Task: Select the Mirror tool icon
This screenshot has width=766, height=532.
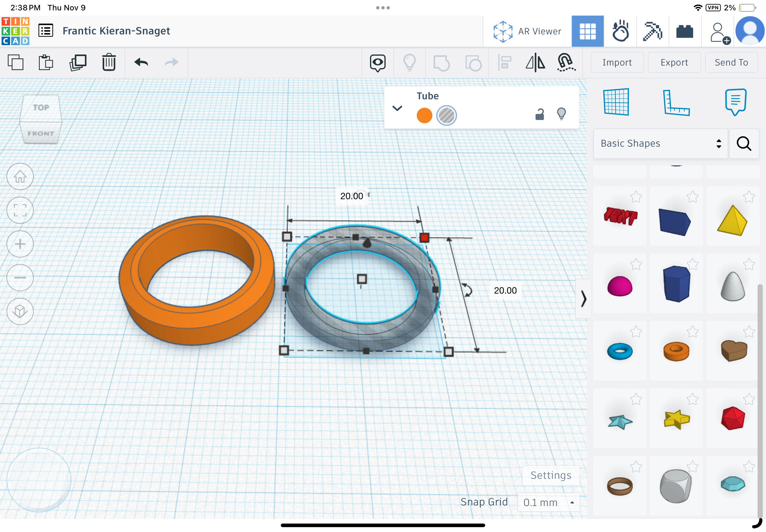Action: 535,62
